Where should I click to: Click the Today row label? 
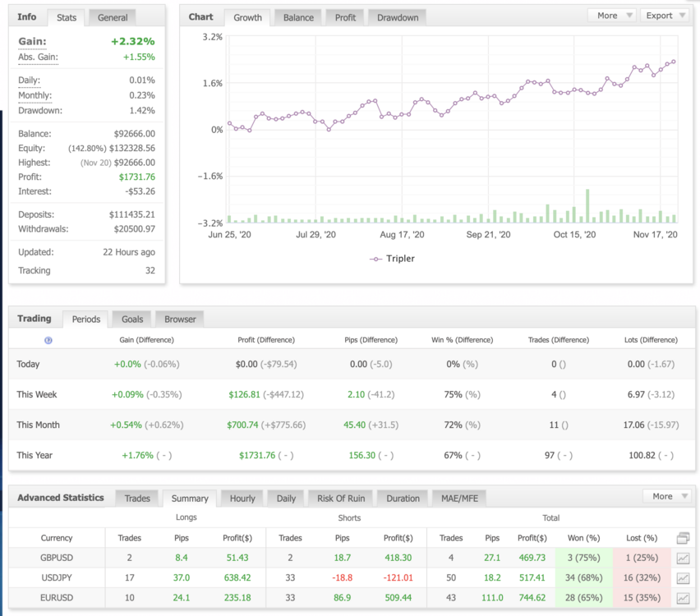(x=28, y=364)
